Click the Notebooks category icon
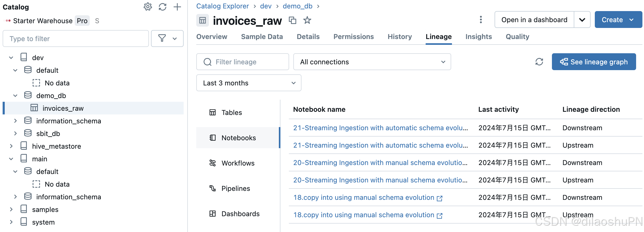 pos(213,138)
